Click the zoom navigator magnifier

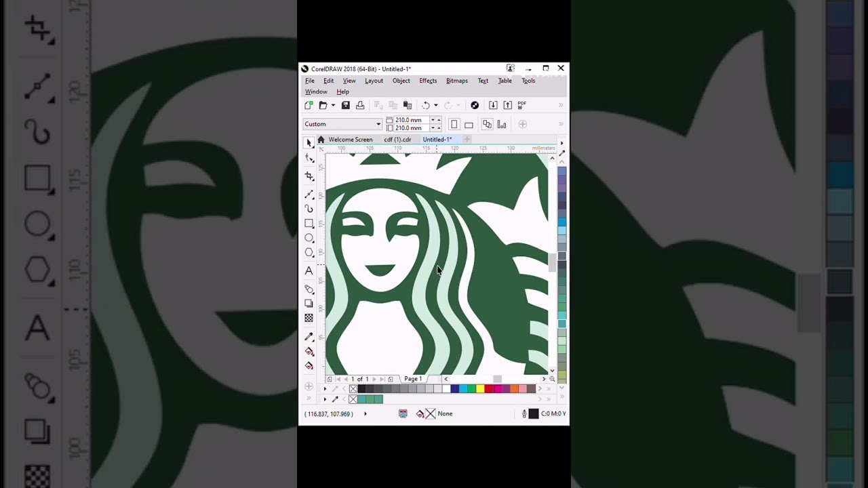point(552,379)
